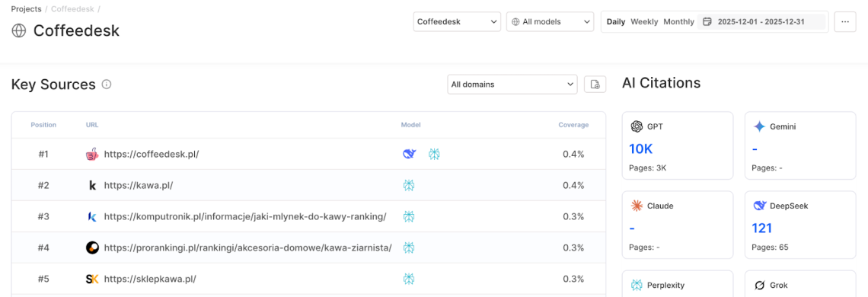Click the #5 position cell

pos(43,279)
